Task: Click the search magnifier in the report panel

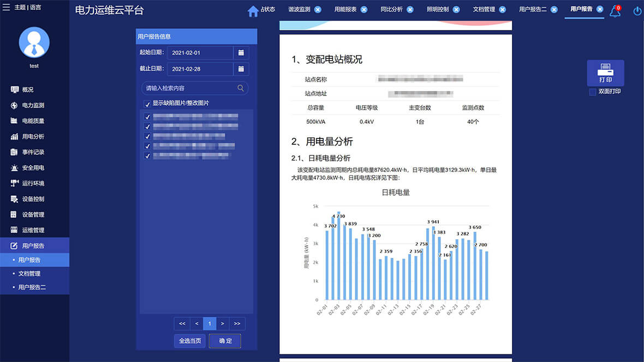Action: pos(239,88)
